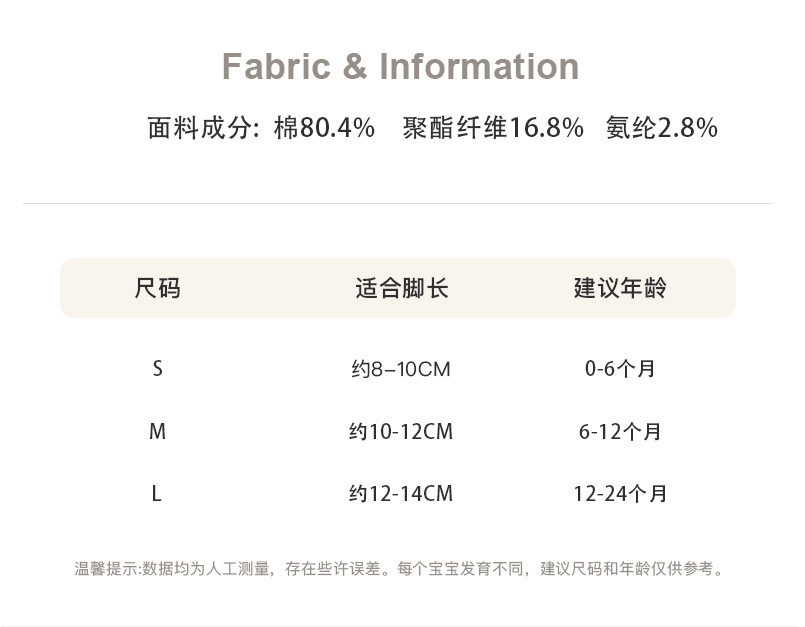
Task: Click the 6-12个月 age cell
Action: [x=620, y=432]
